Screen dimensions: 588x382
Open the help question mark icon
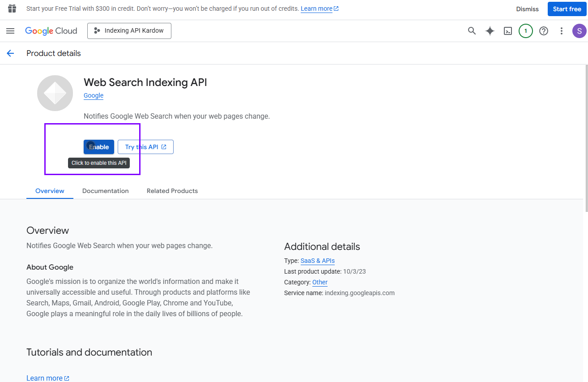click(544, 31)
